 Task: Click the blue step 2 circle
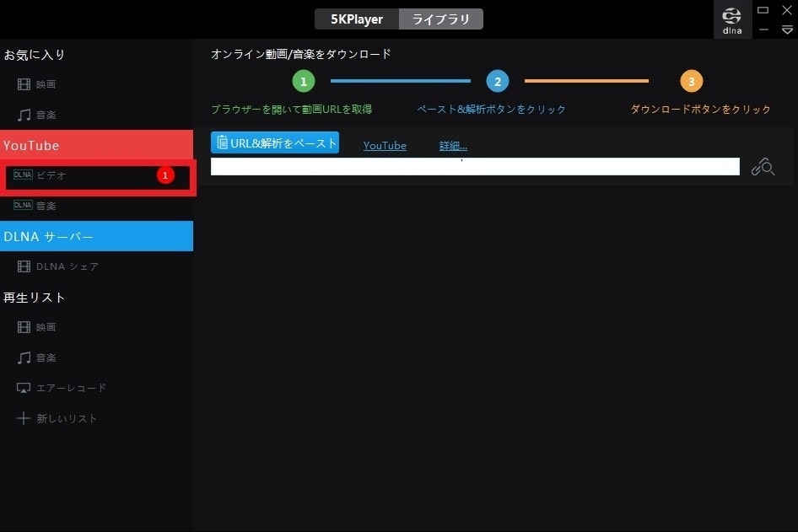pyautogui.click(x=497, y=82)
